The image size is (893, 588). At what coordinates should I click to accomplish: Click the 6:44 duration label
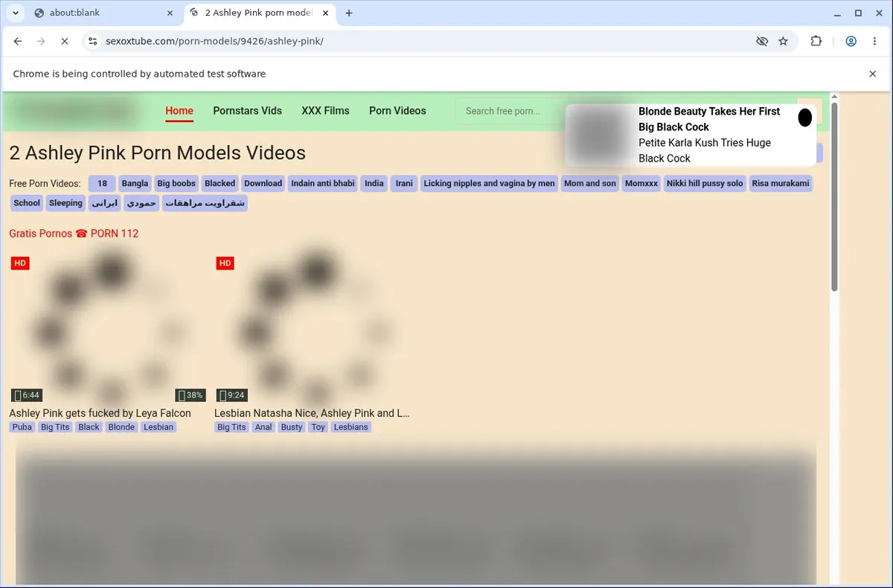(27, 395)
